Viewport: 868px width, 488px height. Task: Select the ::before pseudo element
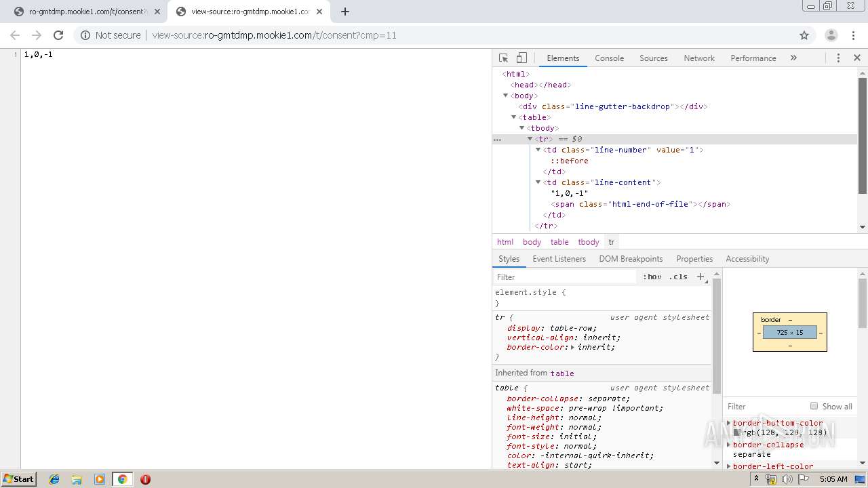click(x=569, y=161)
